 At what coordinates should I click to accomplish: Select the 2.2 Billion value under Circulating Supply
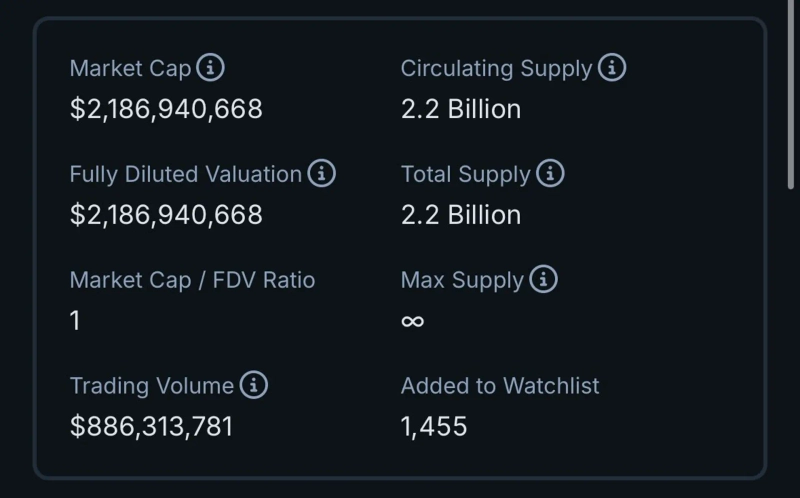tap(461, 109)
